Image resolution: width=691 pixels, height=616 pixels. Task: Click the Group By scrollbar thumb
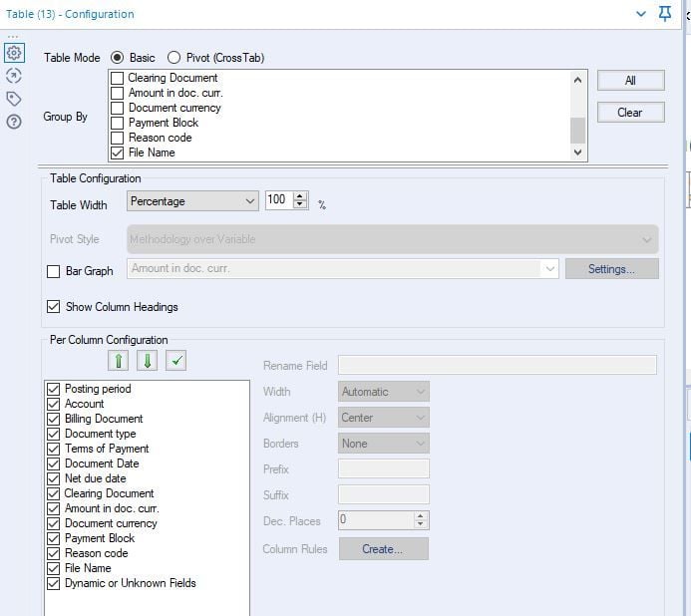(x=577, y=131)
